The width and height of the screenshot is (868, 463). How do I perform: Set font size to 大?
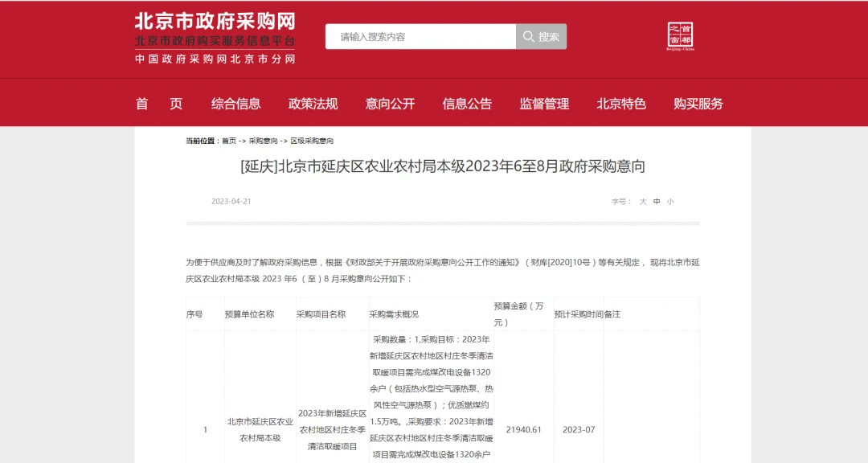pyautogui.click(x=643, y=202)
